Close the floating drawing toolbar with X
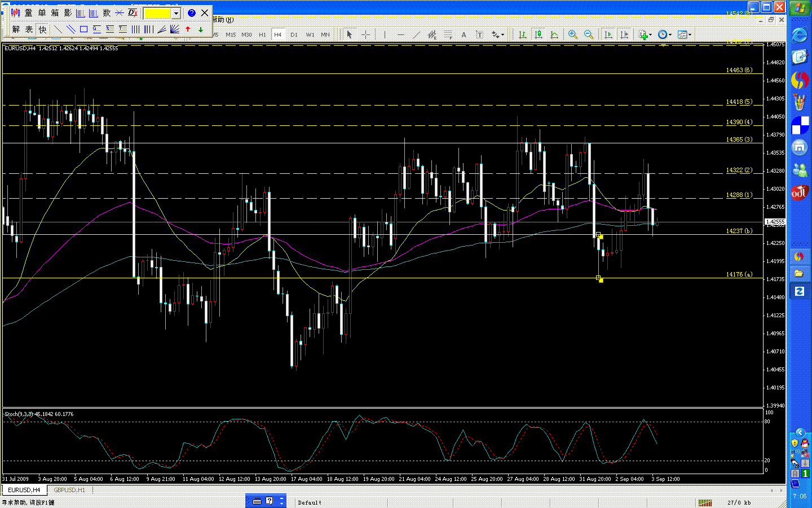Screen dimensions: 812x508 (x=205, y=13)
